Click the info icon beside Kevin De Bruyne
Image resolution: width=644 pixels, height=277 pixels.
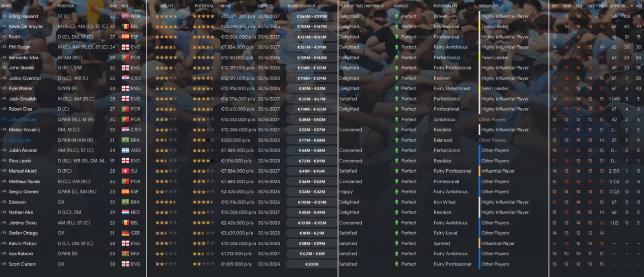click(5, 26)
